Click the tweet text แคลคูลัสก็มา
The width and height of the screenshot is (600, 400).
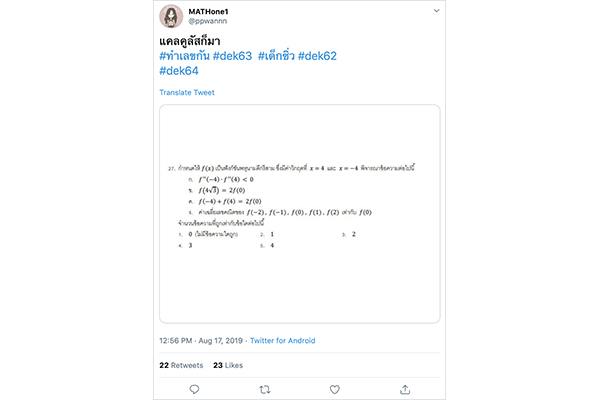click(x=196, y=39)
